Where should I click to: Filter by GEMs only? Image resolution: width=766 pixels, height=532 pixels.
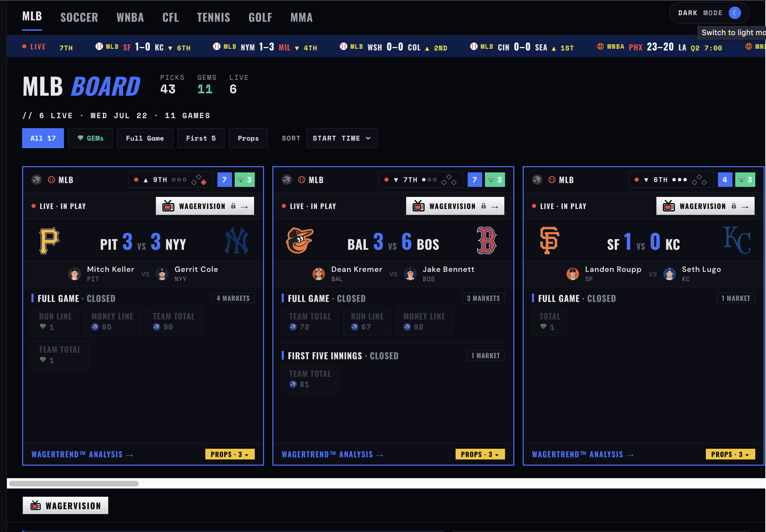point(90,138)
